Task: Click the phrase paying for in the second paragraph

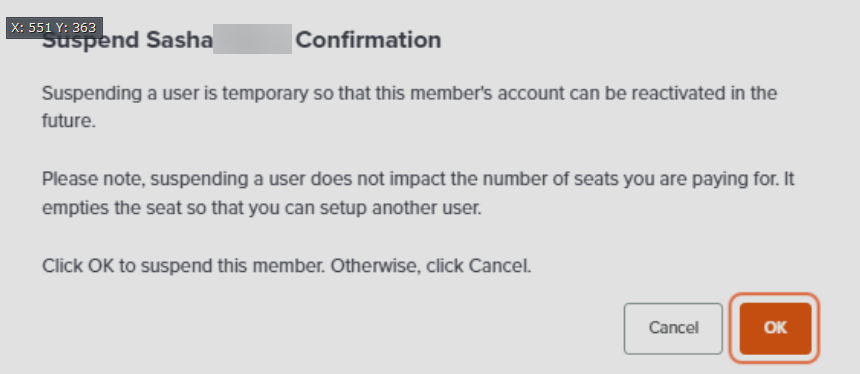Action: [735, 180]
